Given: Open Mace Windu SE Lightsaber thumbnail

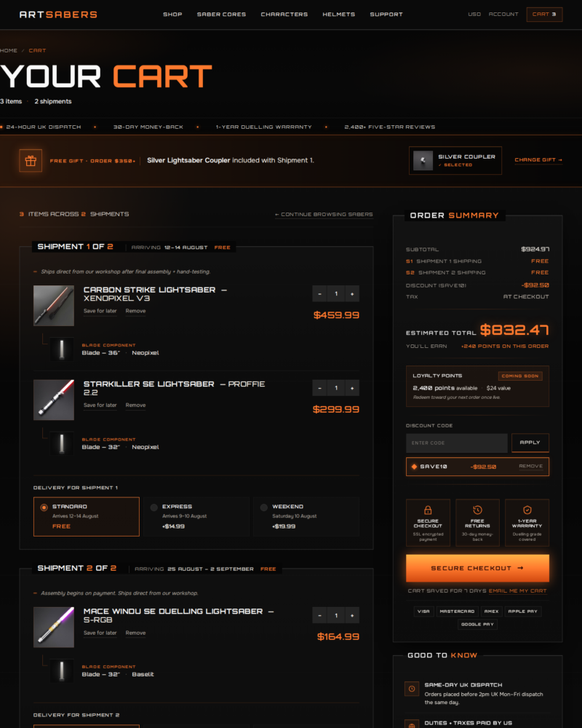Looking at the screenshot, I should coord(54,628).
